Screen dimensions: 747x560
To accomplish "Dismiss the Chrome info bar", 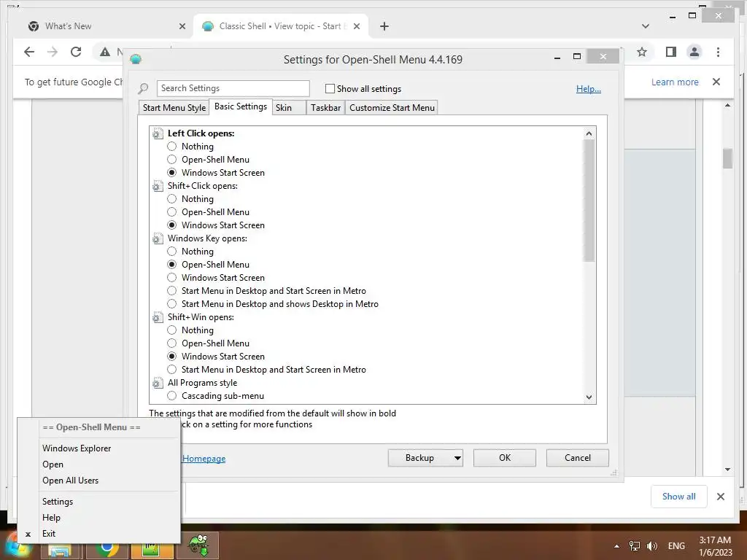I will 716,82.
